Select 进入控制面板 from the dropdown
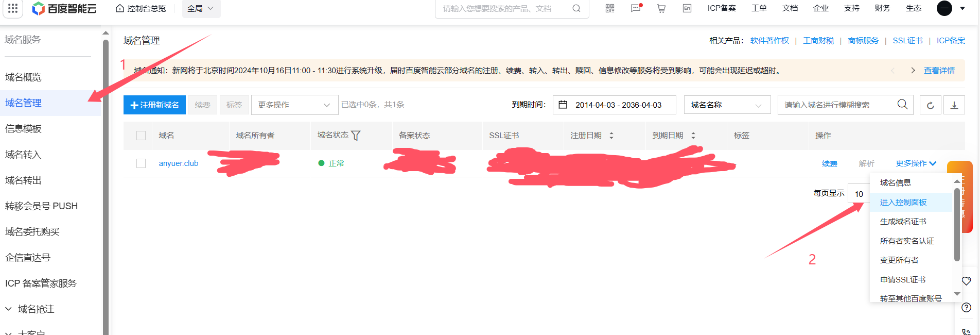The height and width of the screenshot is (335, 980). pyautogui.click(x=910, y=203)
